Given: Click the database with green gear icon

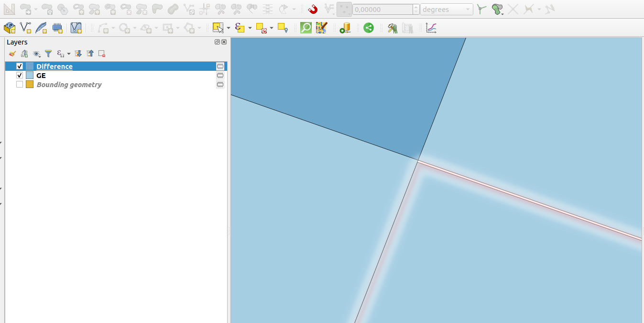Looking at the screenshot, I should click(x=345, y=28).
